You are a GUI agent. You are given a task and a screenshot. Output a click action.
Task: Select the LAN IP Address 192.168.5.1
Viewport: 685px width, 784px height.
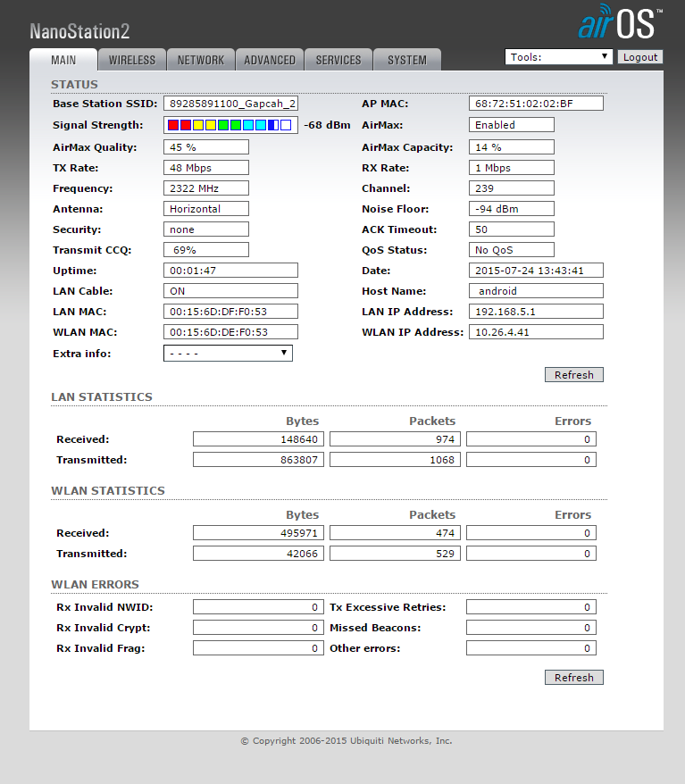coord(536,311)
